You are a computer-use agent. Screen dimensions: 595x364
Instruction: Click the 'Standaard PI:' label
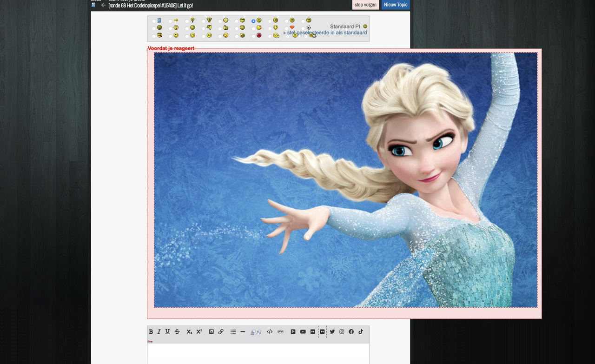345,26
